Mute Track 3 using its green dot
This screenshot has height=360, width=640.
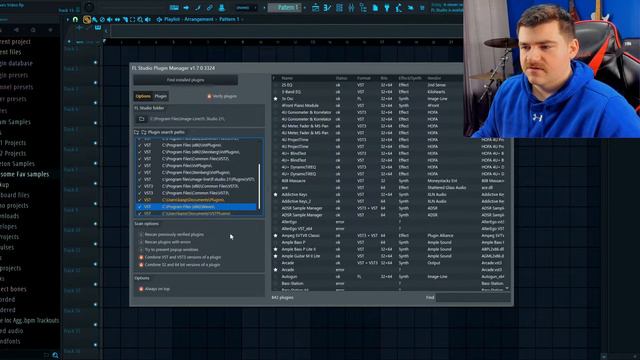click(x=96, y=103)
